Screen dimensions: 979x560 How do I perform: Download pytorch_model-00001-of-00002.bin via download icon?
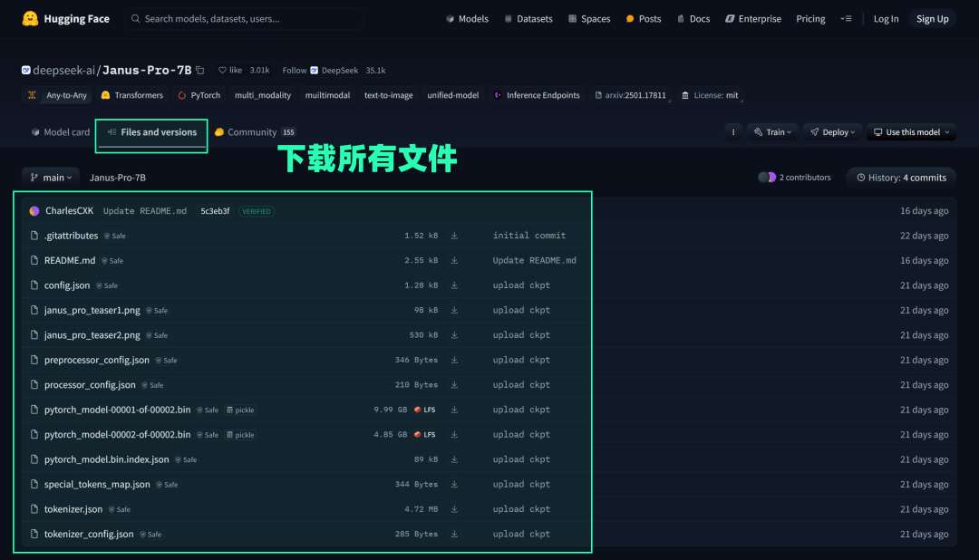454,410
